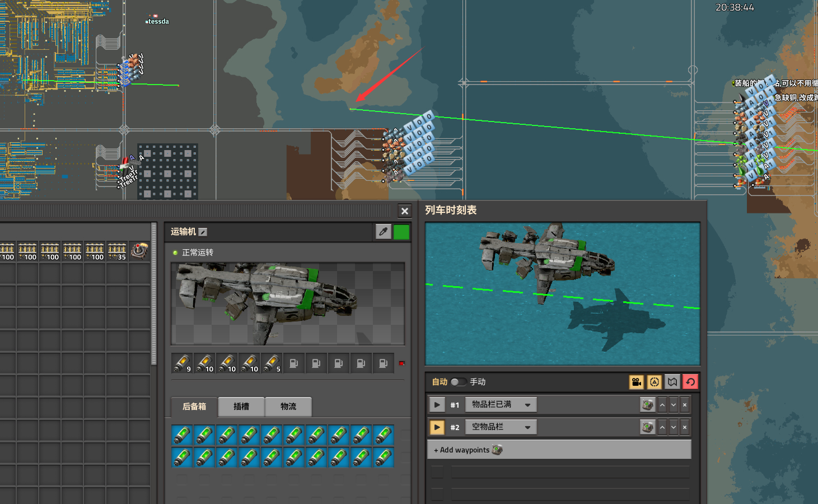Rename the 运输机 vehicle via pencil icon
Viewport: 818px width, 504px height.
tap(203, 232)
